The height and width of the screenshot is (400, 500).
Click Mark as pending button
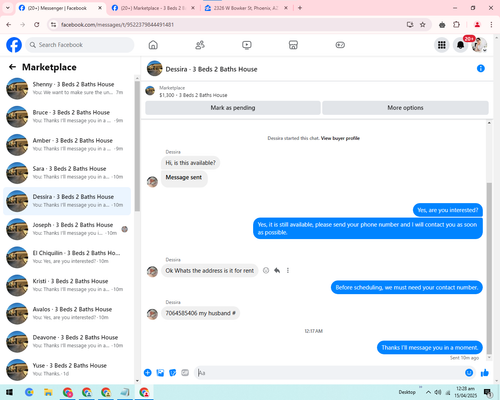point(233,108)
